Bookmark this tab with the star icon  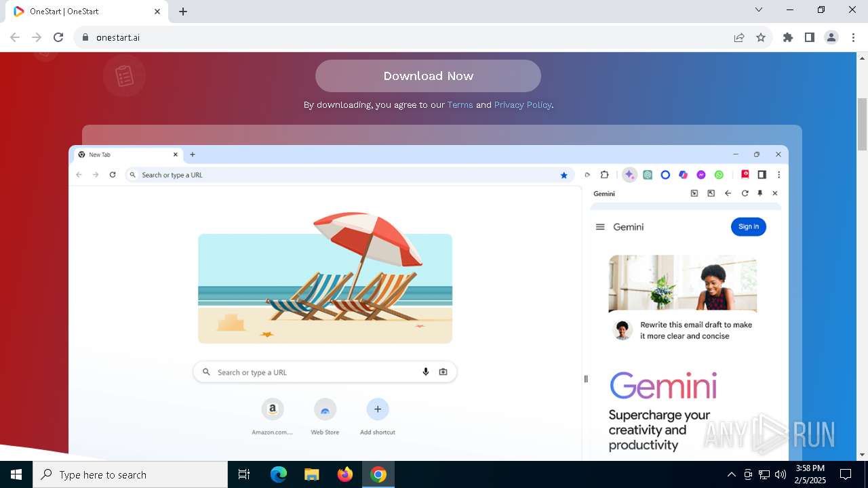(x=761, y=37)
